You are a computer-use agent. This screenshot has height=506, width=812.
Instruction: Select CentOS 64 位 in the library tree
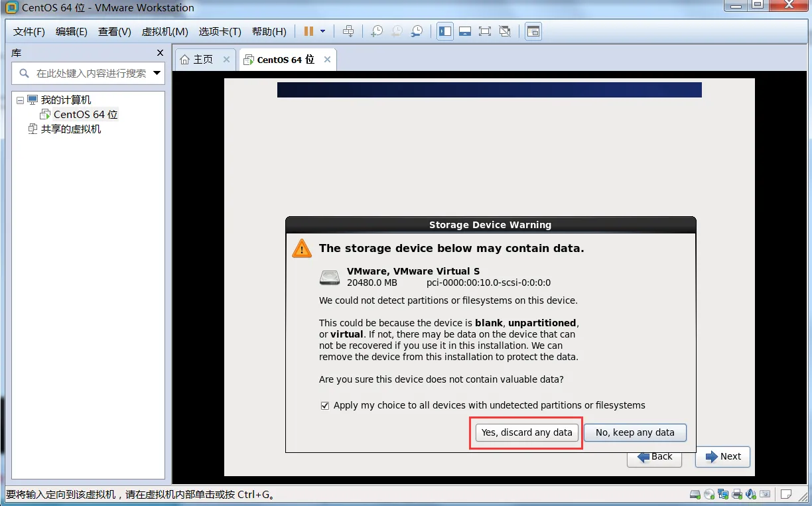(x=86, y=115)
